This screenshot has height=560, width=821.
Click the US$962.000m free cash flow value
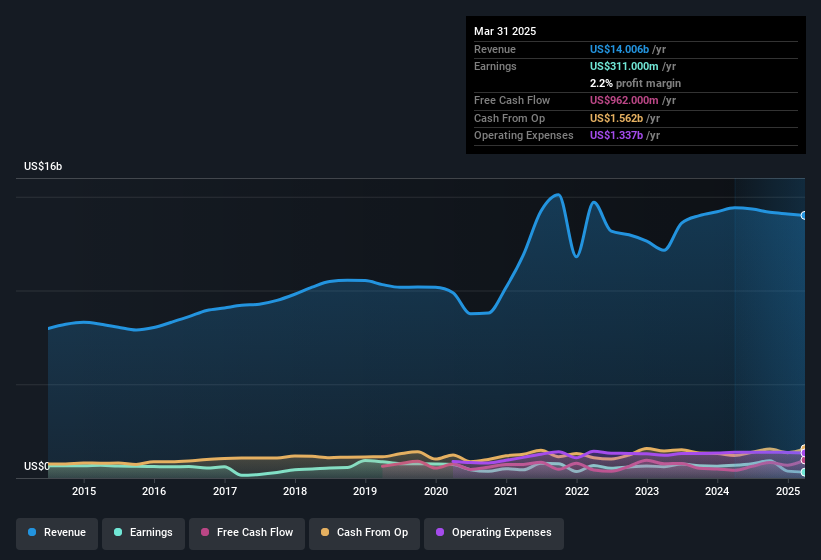click(x=624, y=100)
